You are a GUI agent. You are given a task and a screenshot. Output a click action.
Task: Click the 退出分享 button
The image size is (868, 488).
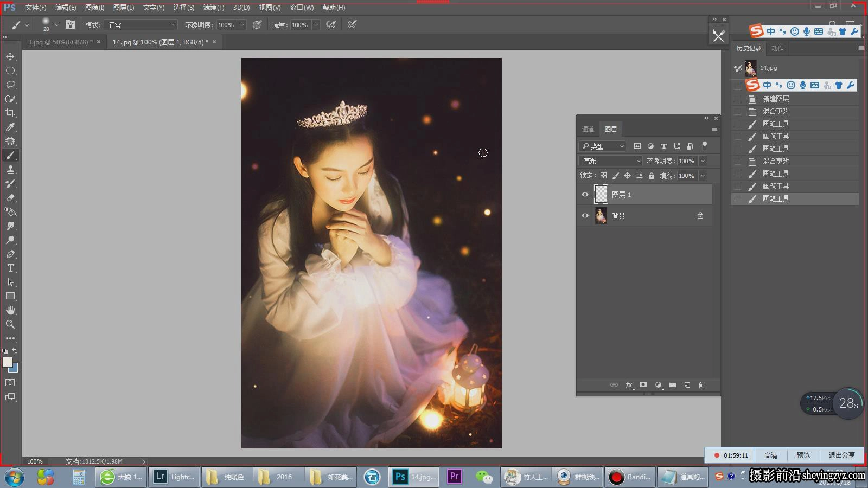coord(841,455)
